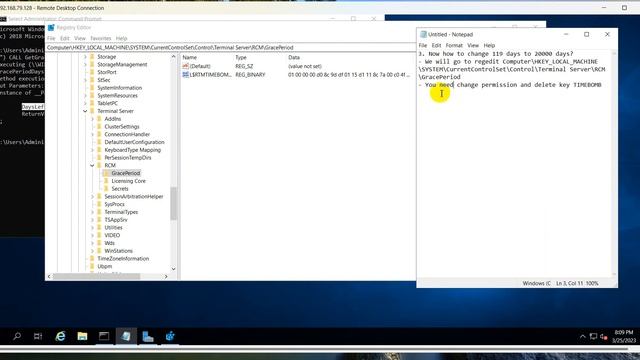Select the Utilities tree item

tap(113, 227)
